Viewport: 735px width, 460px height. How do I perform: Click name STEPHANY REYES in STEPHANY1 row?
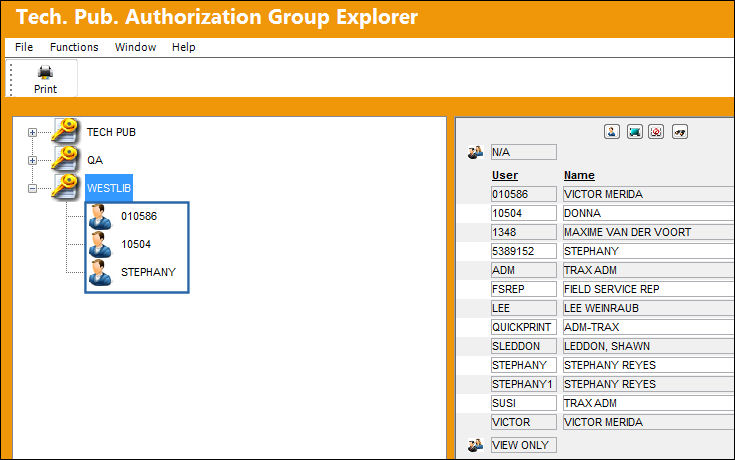pyautogui.click(x=649, y=384)
